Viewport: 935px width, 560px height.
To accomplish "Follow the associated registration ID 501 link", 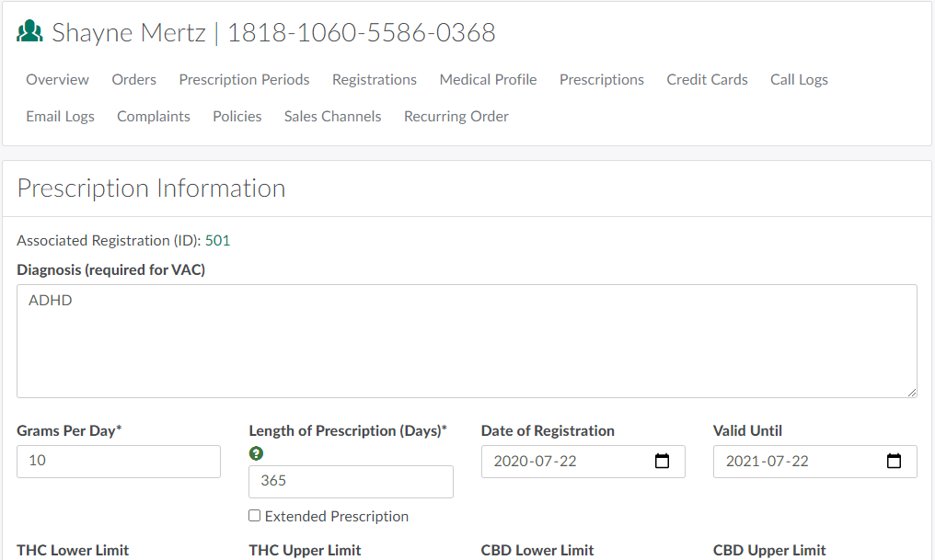I will pyautogui.click(x=217, y=241).
